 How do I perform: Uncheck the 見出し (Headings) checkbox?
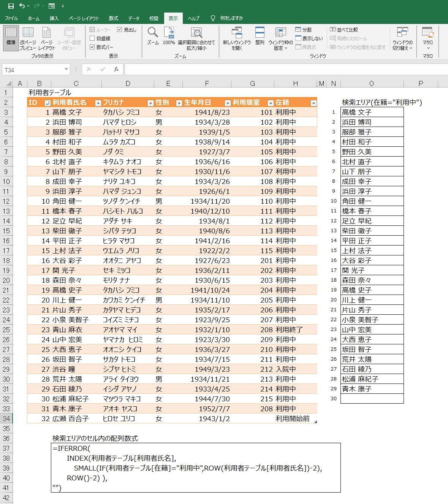click(x=120, y=30)
